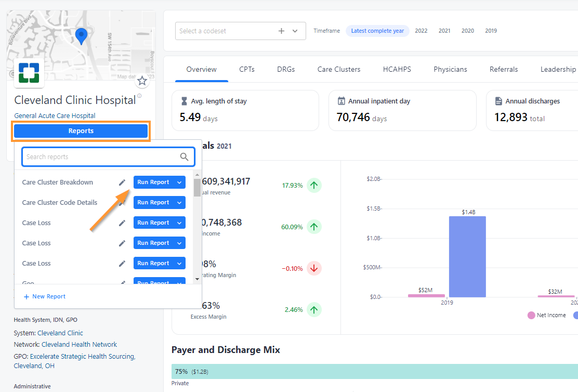The image size is (578, 392).
Task: Open Run Report dropdown for Care Cluster Code Details
Action: click(x=179, y=202)
